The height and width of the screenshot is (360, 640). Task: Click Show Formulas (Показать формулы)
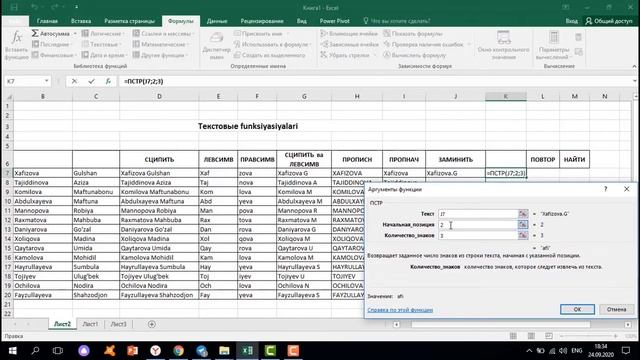(413, 33)
